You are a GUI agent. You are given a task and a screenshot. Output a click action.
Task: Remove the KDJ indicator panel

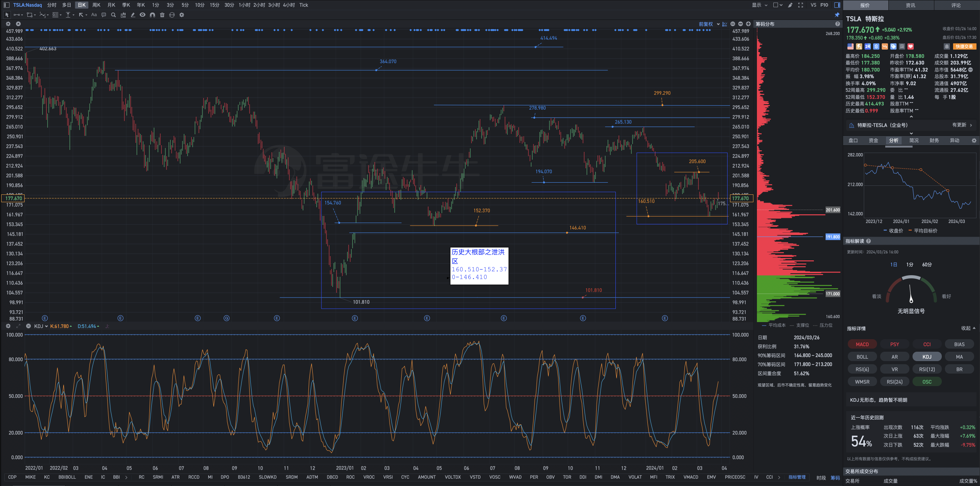point(28,326)
